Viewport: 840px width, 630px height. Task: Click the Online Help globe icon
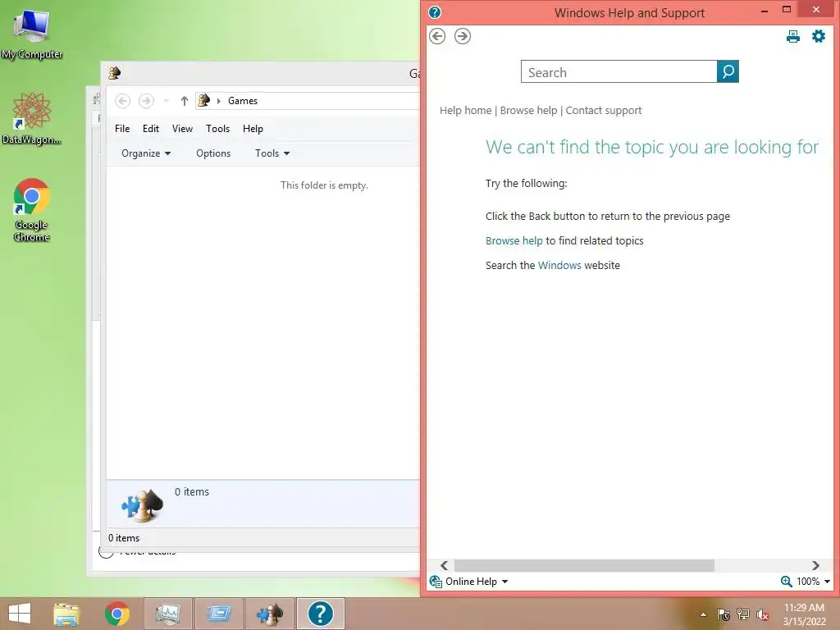coord(436,582)
